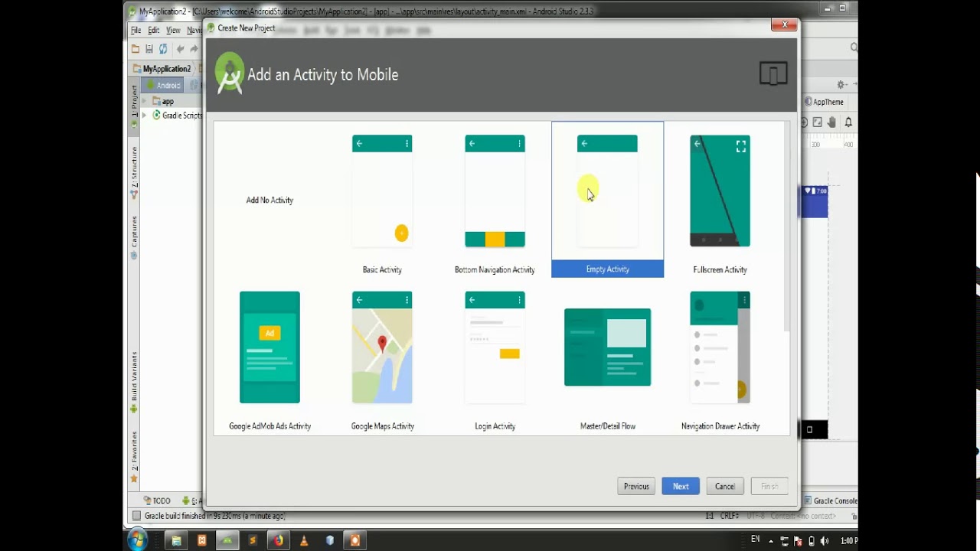This screenshot has height=551, width=980.
Task: Click the Next button
Action: (681, 486)
